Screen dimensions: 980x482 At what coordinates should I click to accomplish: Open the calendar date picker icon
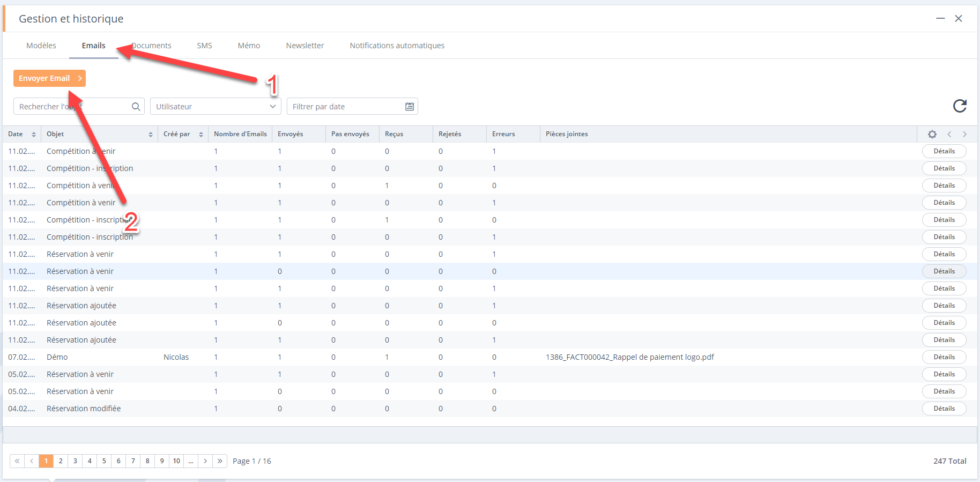point(410,107)
